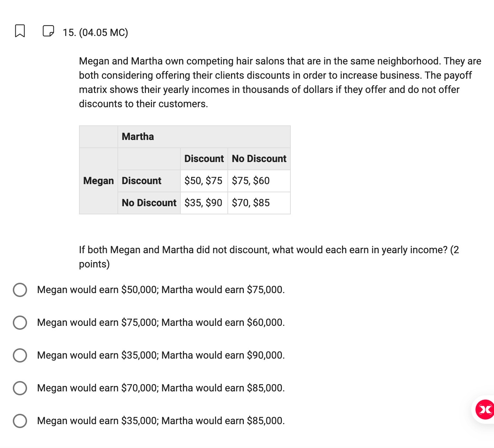Bookmark question 15
The height and width of the screenshot is (448, 494).
point(20,31)
